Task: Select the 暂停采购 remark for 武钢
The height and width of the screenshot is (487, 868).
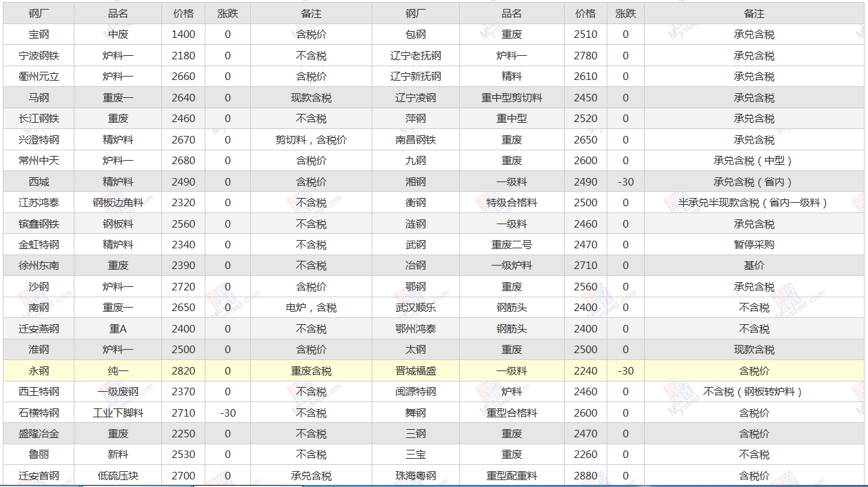Action: (754, 245)
